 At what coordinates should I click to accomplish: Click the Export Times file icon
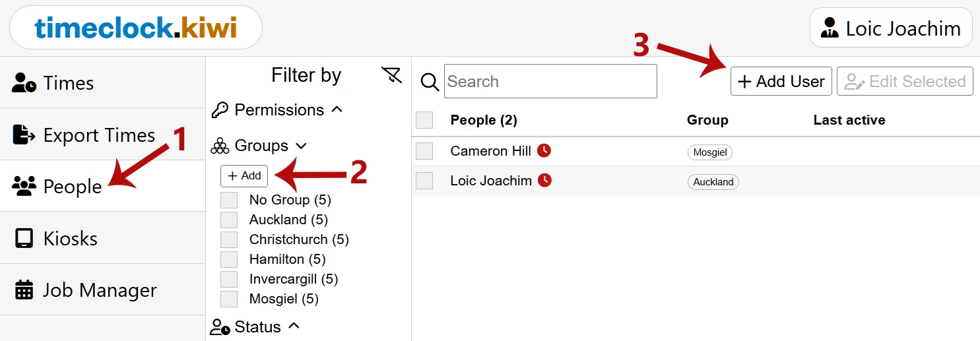click(24, 135)
